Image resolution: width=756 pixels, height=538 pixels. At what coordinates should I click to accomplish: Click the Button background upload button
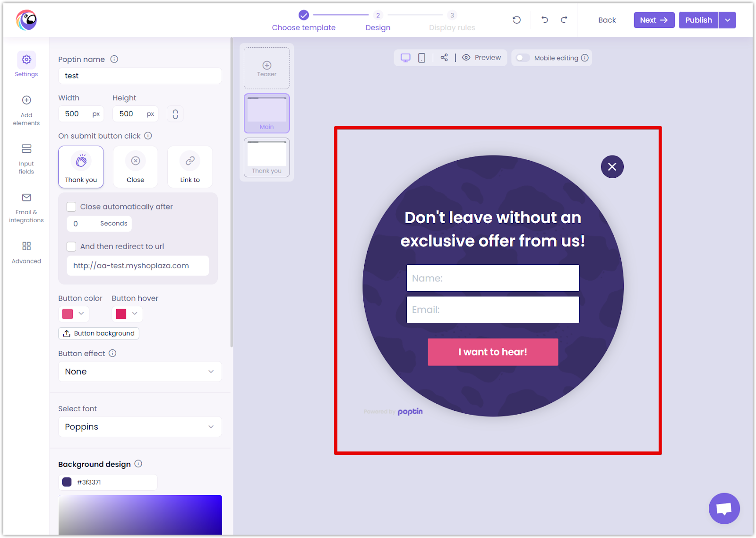(x=99, y=333)
